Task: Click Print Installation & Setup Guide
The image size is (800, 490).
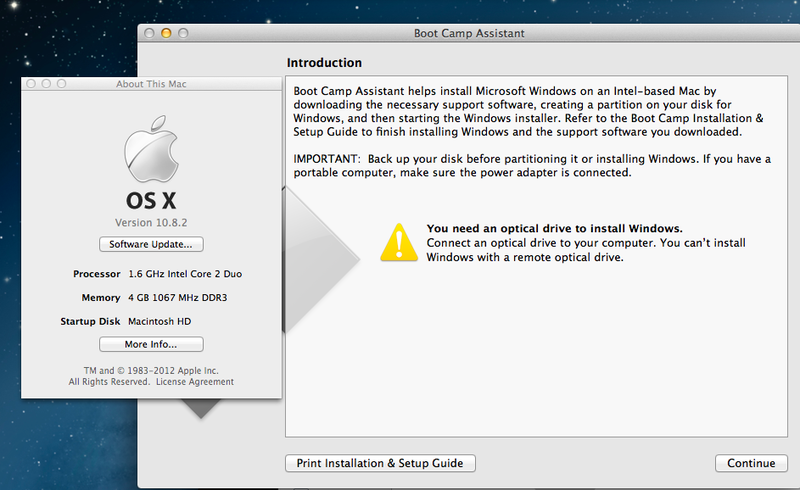Action: point(380,463)
